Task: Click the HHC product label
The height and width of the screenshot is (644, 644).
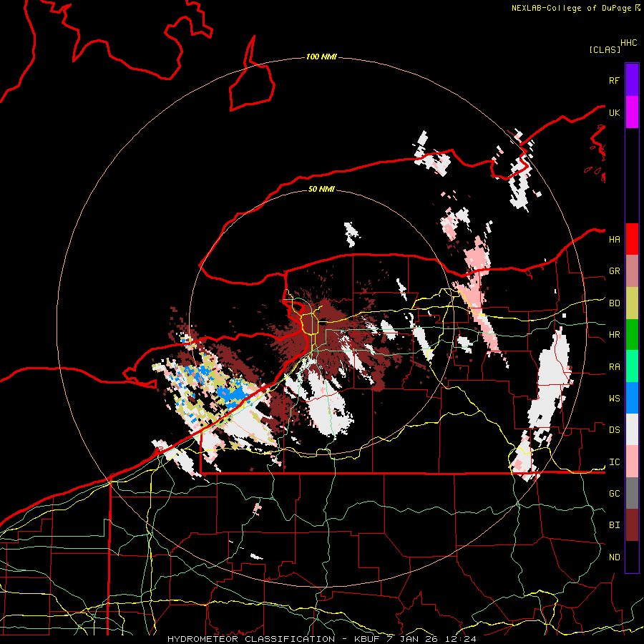Action: pos(629,43)
